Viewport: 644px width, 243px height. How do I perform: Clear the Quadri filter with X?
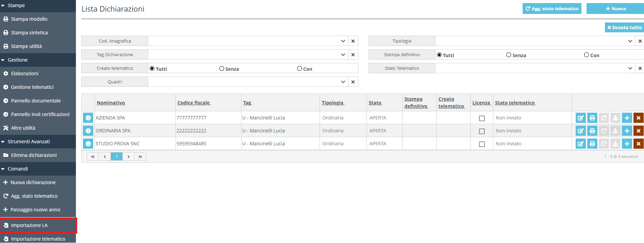(353, 82)
